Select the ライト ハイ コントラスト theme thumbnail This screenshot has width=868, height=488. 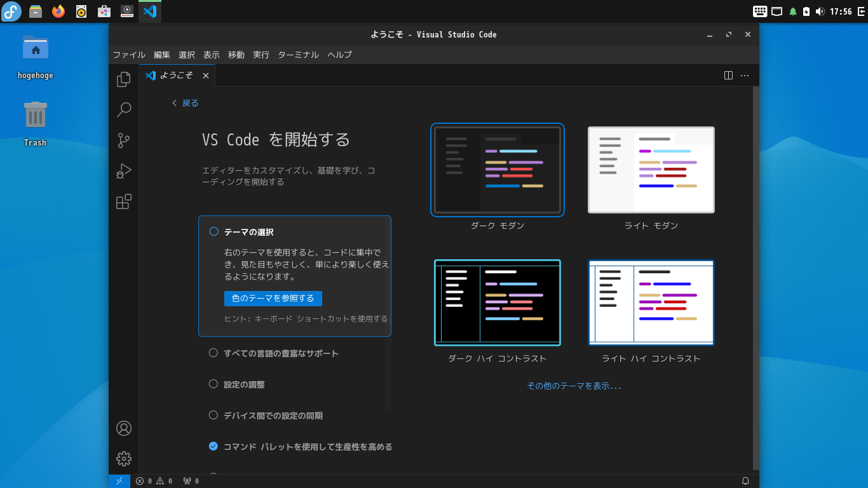[x=651, y=302]
